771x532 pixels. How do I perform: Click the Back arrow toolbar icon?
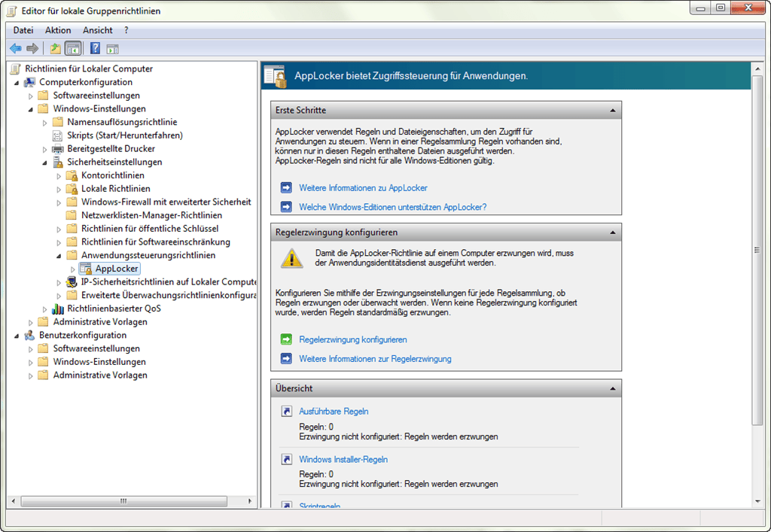15,49
